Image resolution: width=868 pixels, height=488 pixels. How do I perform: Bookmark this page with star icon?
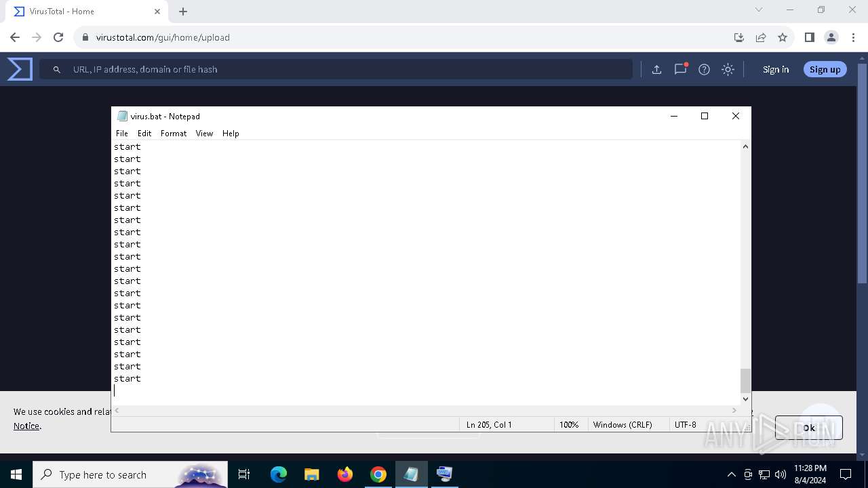tap(783, 37)
